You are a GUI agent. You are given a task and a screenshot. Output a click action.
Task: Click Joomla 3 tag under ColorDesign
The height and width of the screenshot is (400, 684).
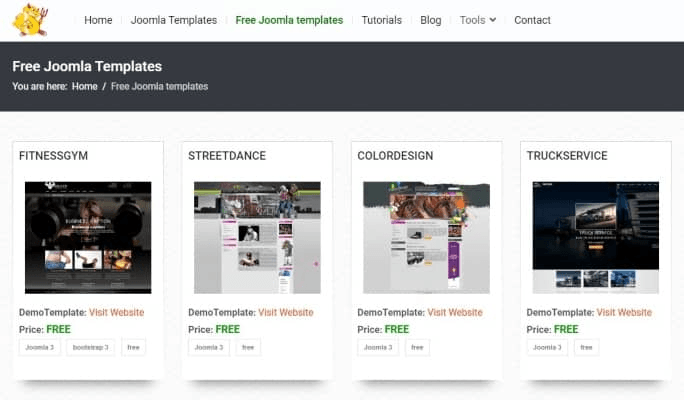pyautogui.click(x=378, y=347)
